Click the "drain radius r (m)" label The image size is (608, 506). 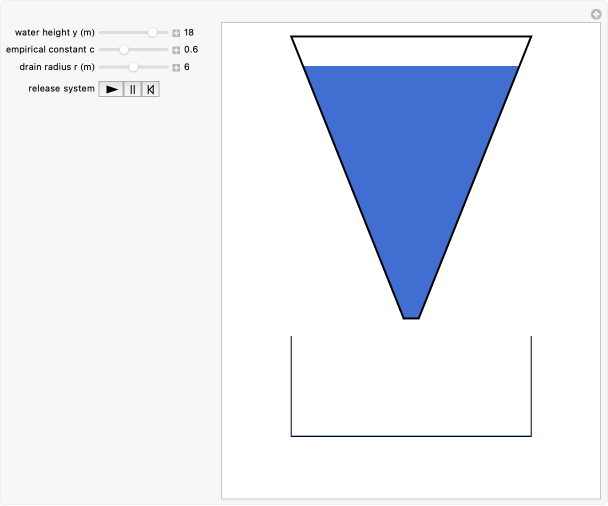pos(57,67)
